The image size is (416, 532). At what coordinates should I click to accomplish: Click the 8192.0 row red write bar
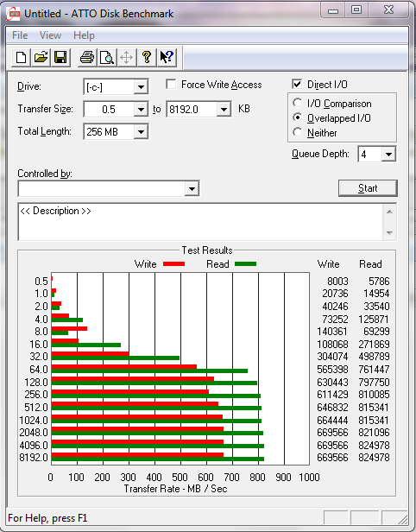point(137,454)
